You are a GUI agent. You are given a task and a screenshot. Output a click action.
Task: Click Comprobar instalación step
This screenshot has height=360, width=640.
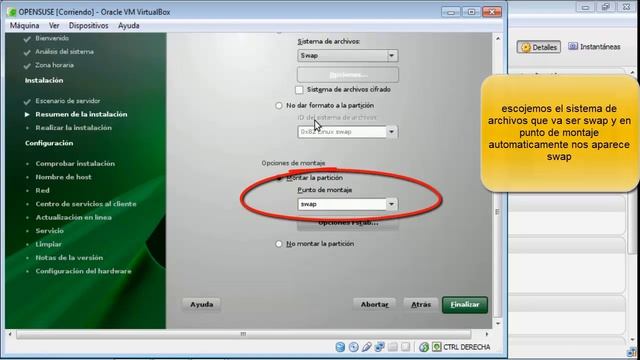click(x=75, y=164)
